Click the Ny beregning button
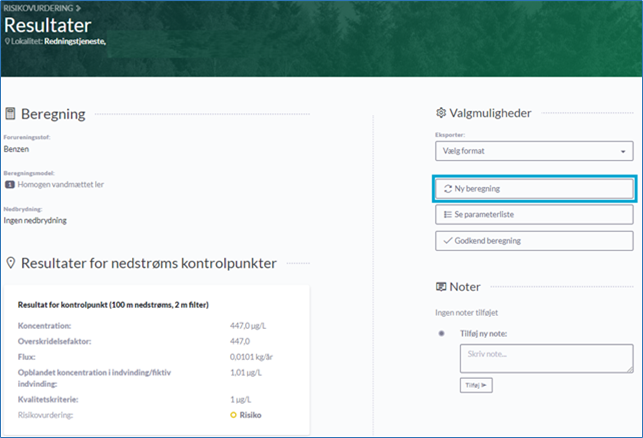This screenshot has width=643, height=438. [534, 189]
